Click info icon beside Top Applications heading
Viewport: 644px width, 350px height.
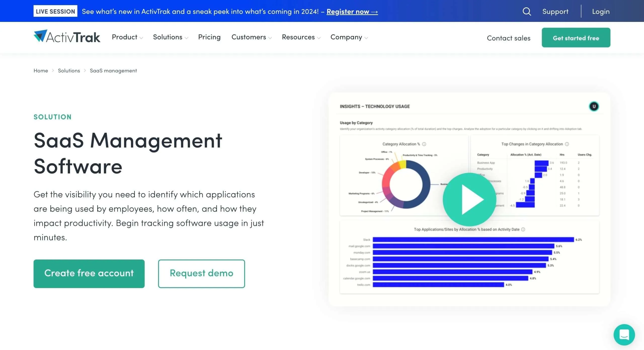pos(523,229)
